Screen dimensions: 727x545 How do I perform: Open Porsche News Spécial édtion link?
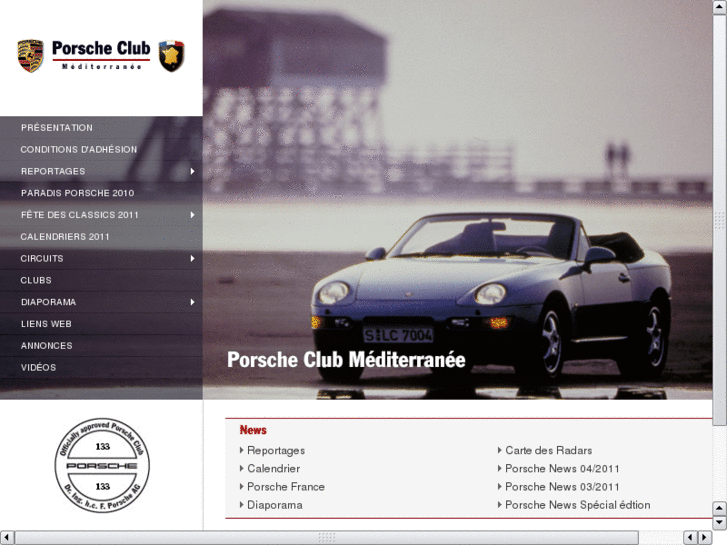pos(578,505)
